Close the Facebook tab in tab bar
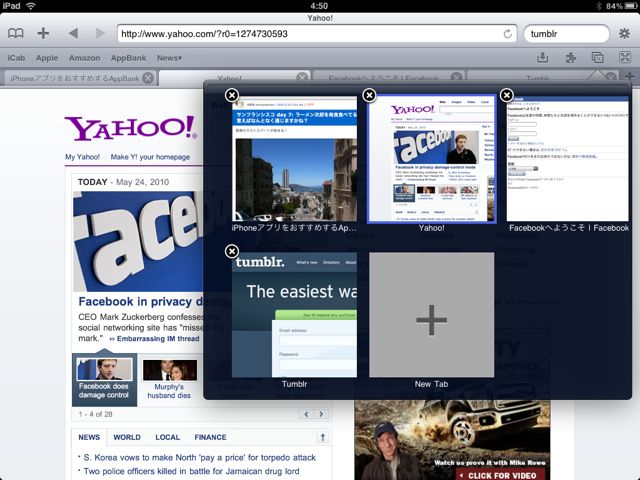This screenshot has width=640, height=480. point(456,77)
